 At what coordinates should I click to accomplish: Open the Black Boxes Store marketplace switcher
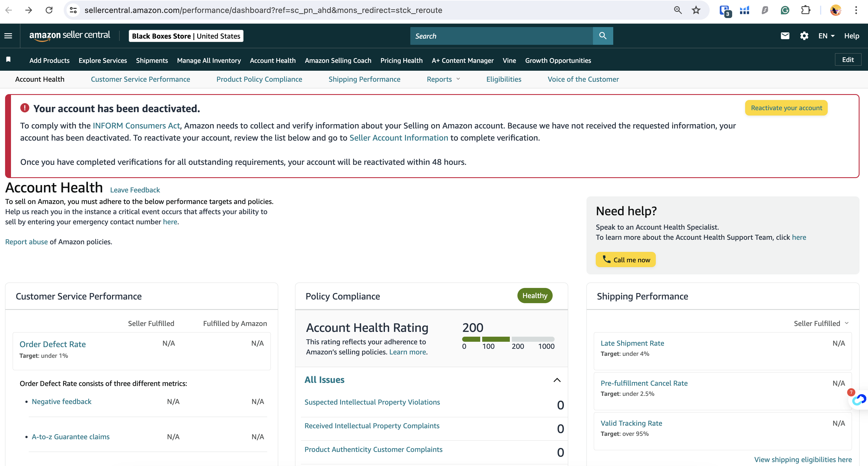(x=186, y=36)
